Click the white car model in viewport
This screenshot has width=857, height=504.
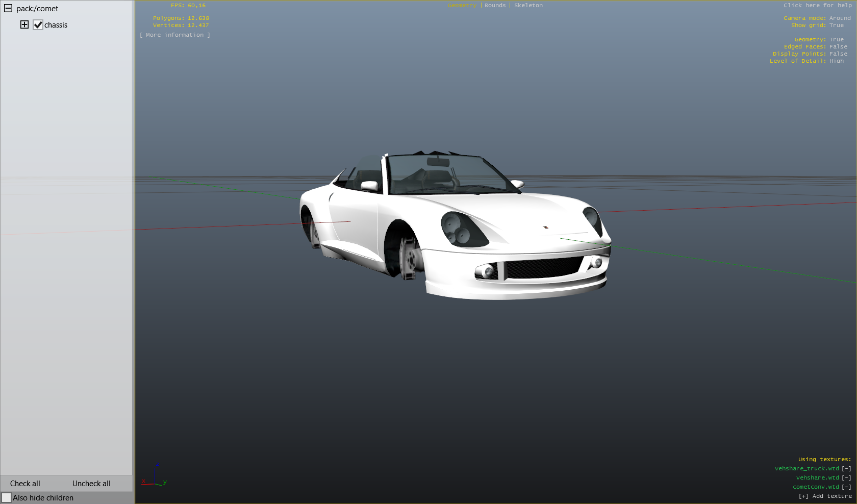[x=455, y=225]
